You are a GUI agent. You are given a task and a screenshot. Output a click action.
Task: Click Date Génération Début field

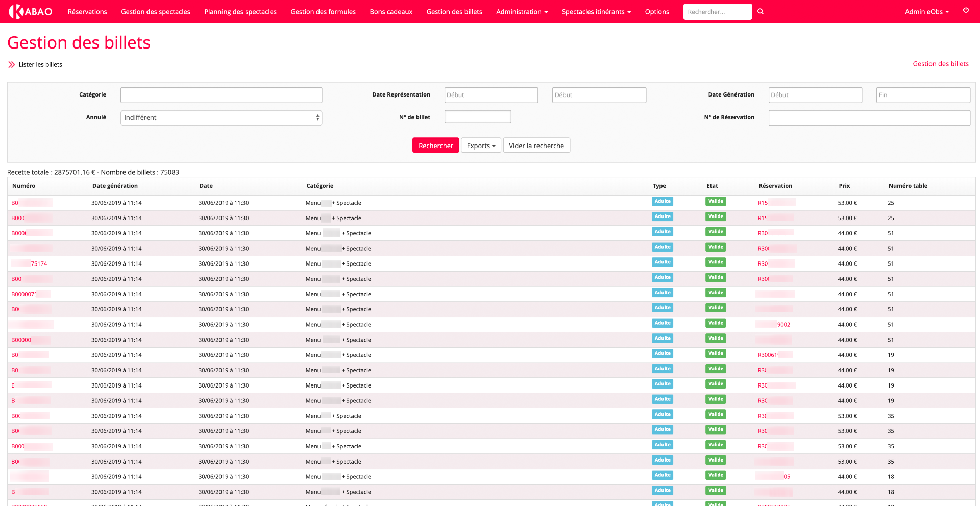pos(815,95)
